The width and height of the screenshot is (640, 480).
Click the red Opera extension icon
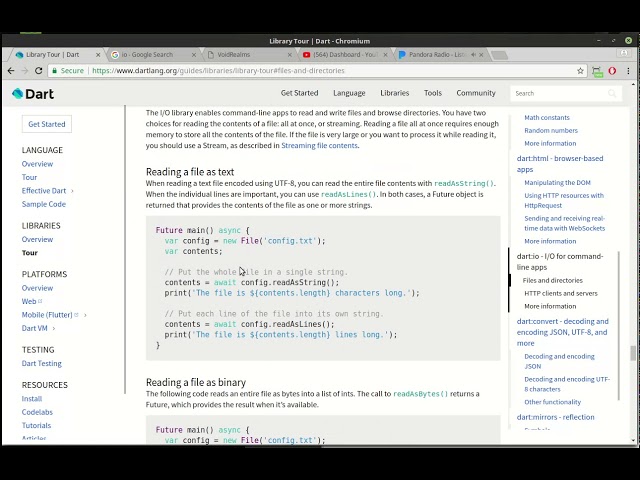pos(612,71)
